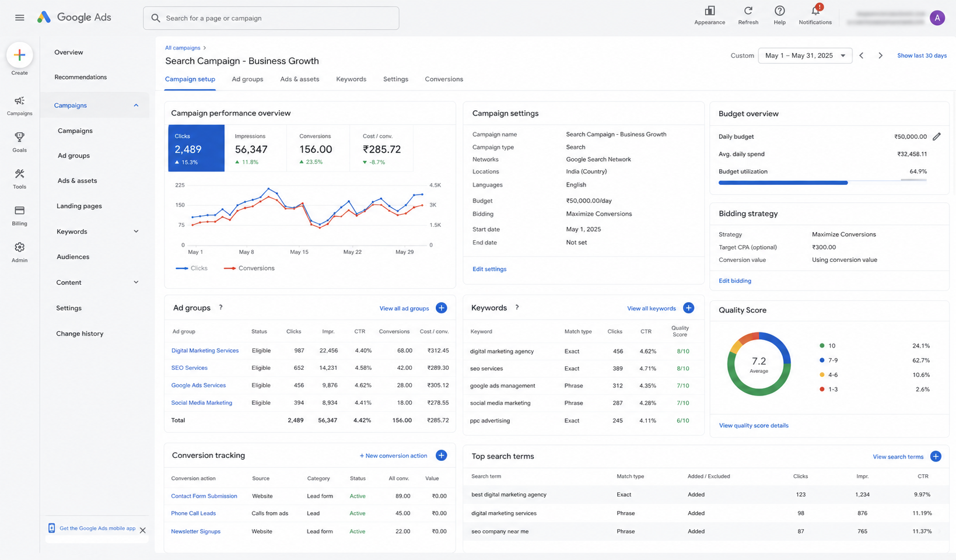
Task: Open Ad groups help question mark
Action: point(220,307)
